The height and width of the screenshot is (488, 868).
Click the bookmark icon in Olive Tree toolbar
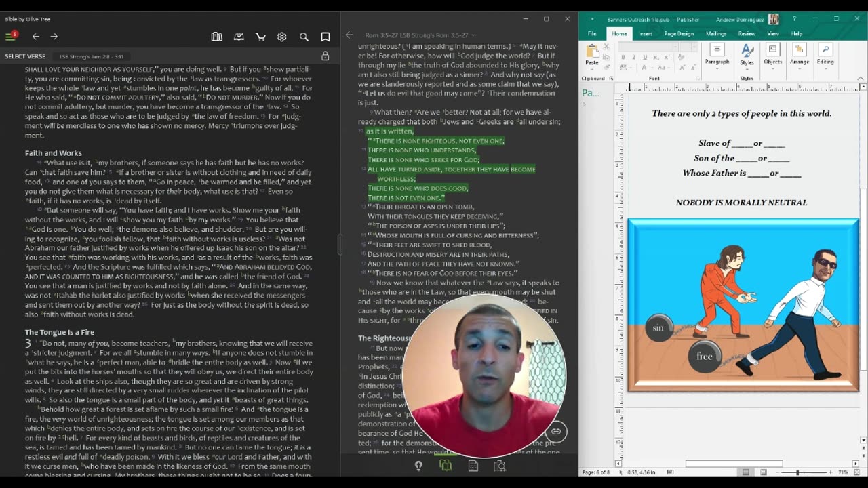tap(325, 37)
